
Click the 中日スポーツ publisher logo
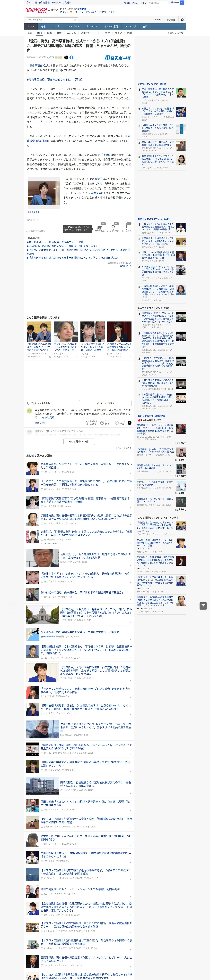point(118,58)
